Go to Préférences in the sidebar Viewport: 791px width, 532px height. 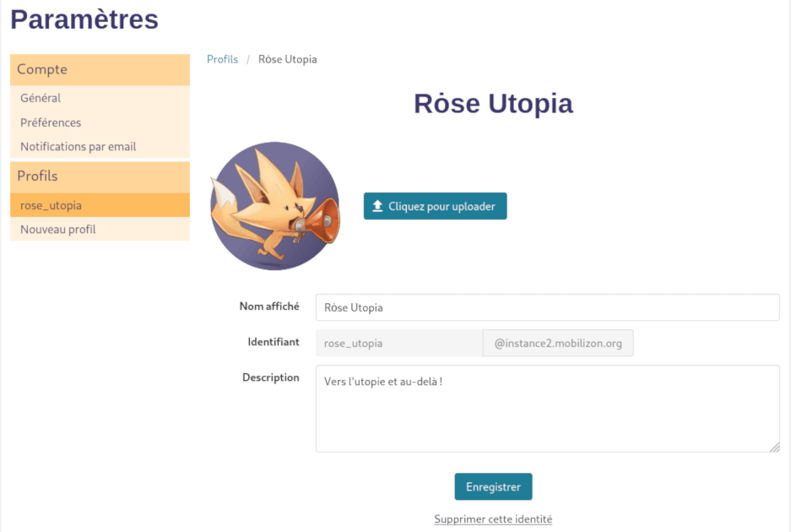[51, 122]
